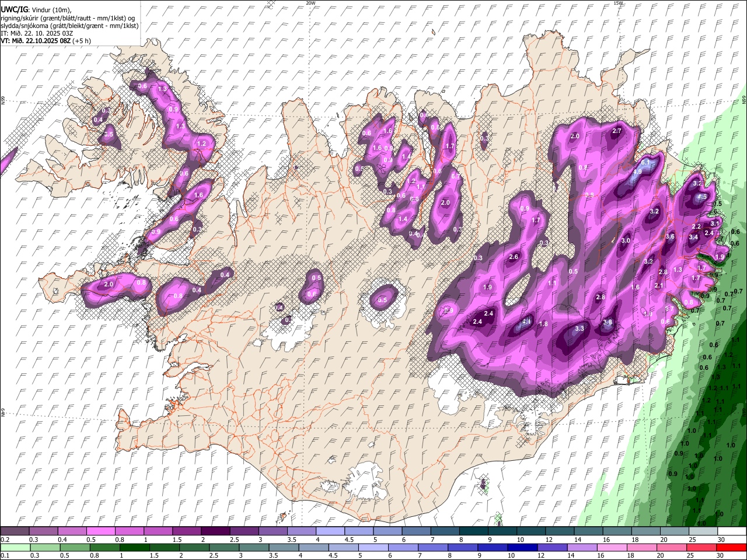
Task: Click the valid time 'VT: Mið. 22.10.2025 08Z (+5 h)'
Action: point(46,41)
